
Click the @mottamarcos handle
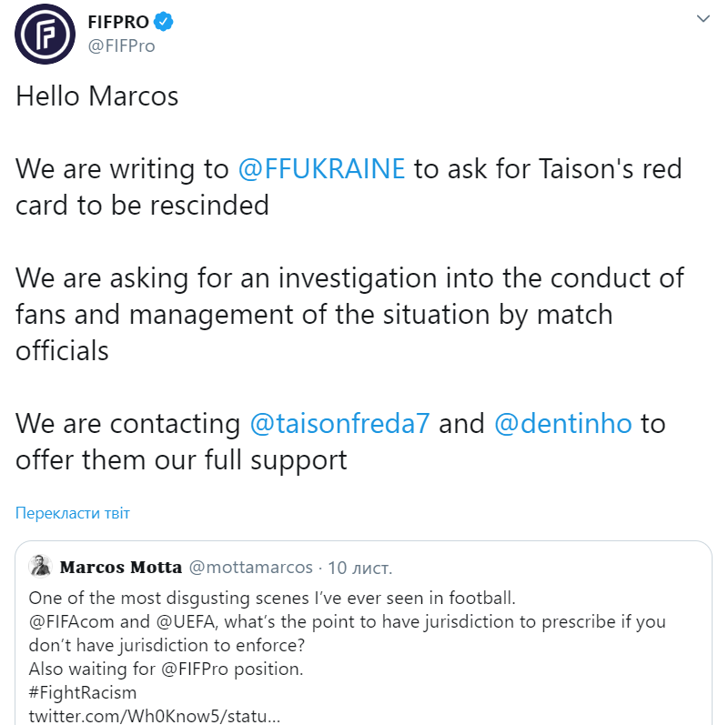point(251,568)
